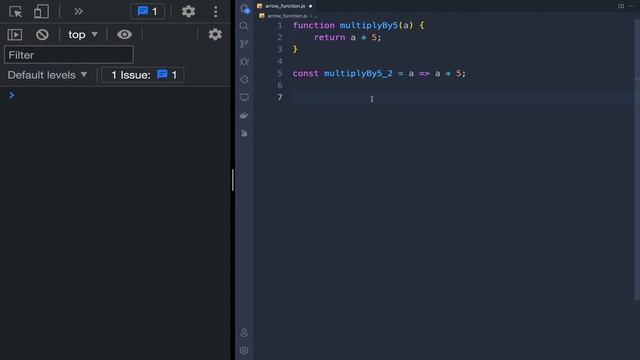The height and width of the screenshot is (360, 640).
Task: Open DevTools settings gear in top bar
Action: [x=188, y=11]
